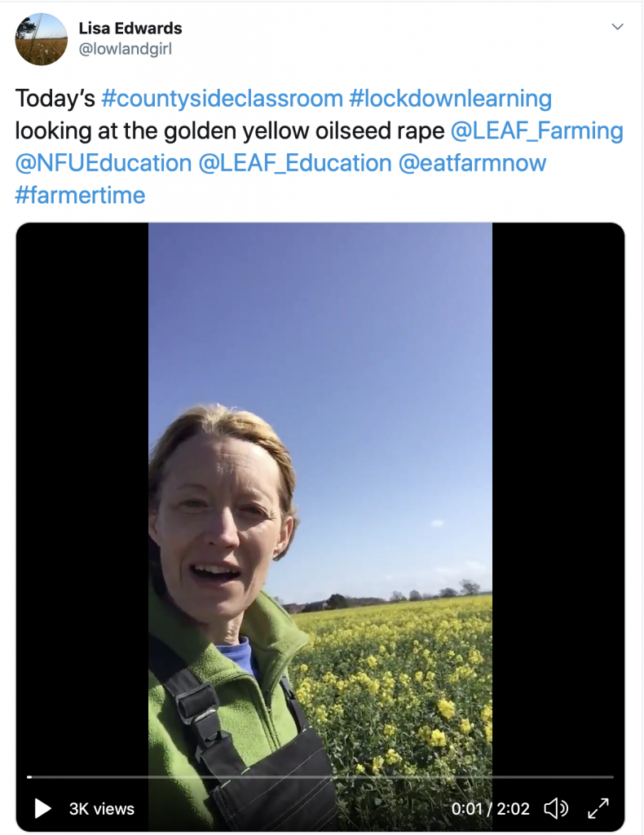The width and height of the screenshot is (644, 835).
Task: Go to the @LEAF_Education profile
Action: tap(295, 163)
